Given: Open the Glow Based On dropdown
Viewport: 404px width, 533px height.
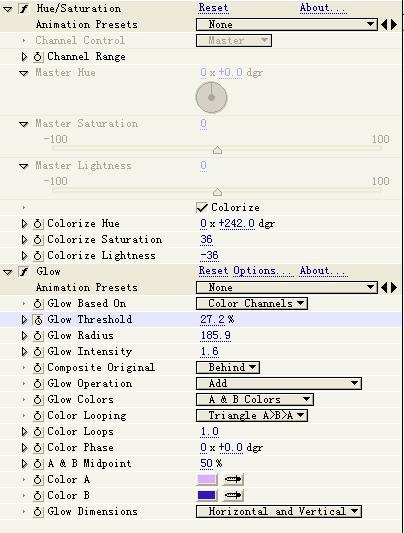Looking at the screenshot, I should point(252,304).
